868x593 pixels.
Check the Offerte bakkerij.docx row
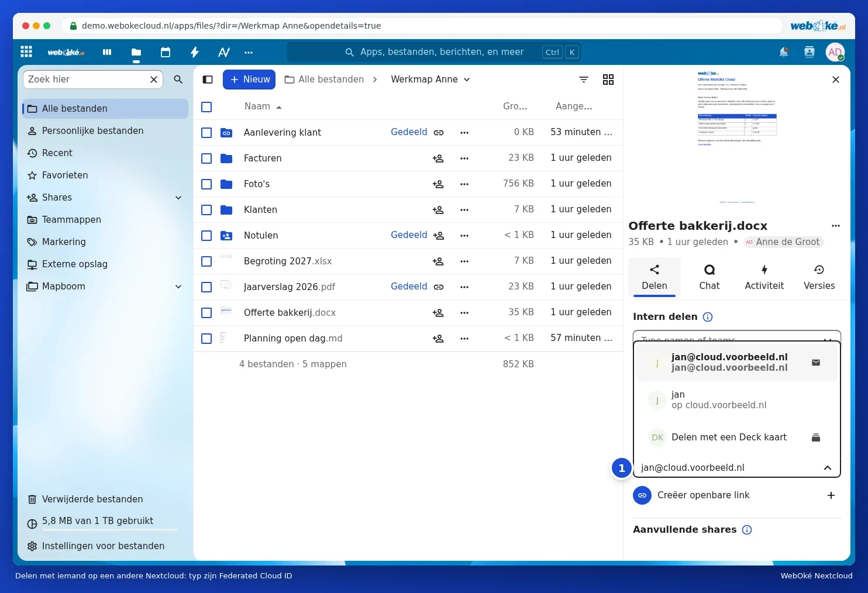tap(206, 313)
